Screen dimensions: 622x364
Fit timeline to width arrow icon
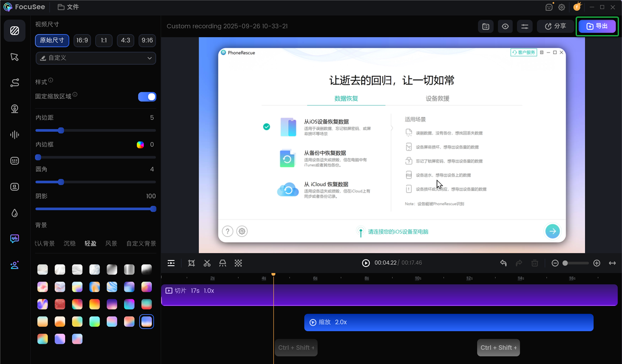pyautogui.click(x=612, y=263)
